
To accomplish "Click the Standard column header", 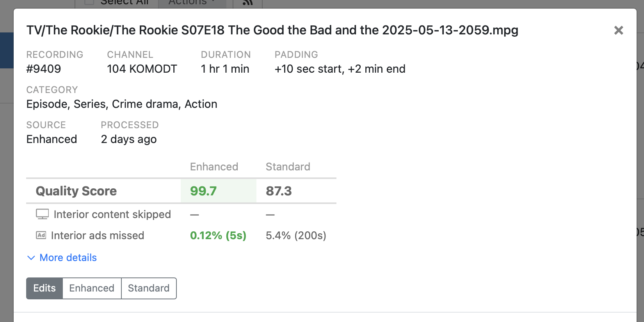I will click(288, 167).
